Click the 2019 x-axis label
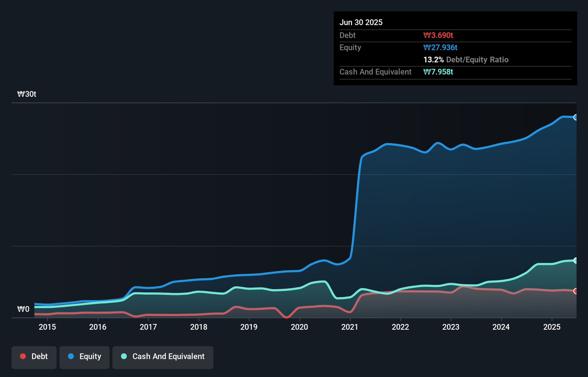This screenshot has width=588, height=377. click(249, 327)
